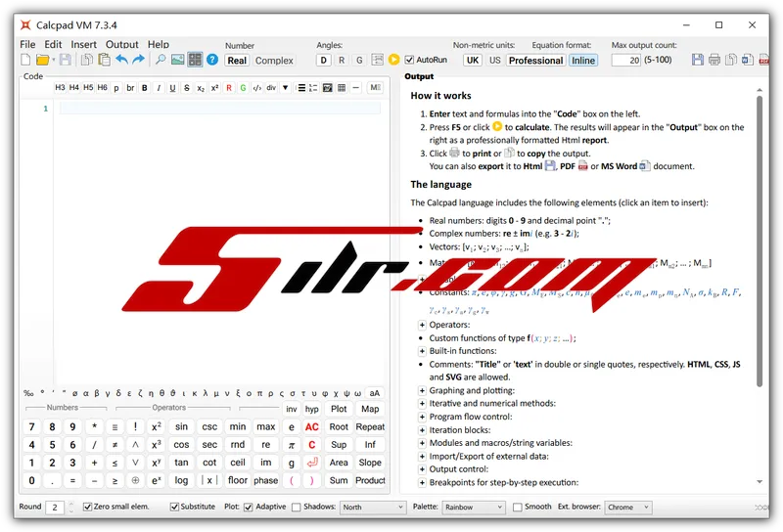Insert image using the picture icon in main toolbar
Screen dimensions: 783x532
click(x=178, y=60)
